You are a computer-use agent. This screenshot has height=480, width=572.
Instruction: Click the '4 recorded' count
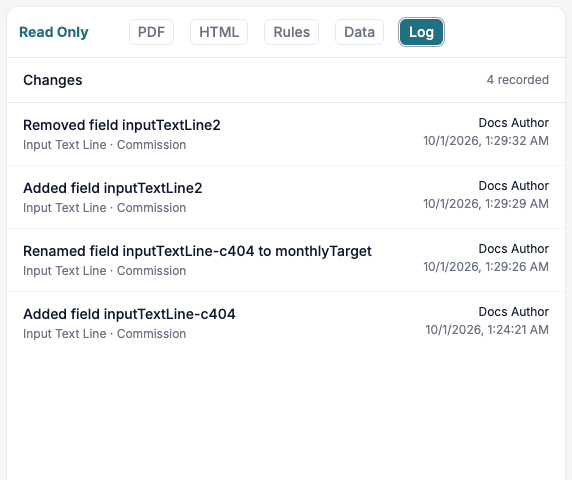point(517,80)
